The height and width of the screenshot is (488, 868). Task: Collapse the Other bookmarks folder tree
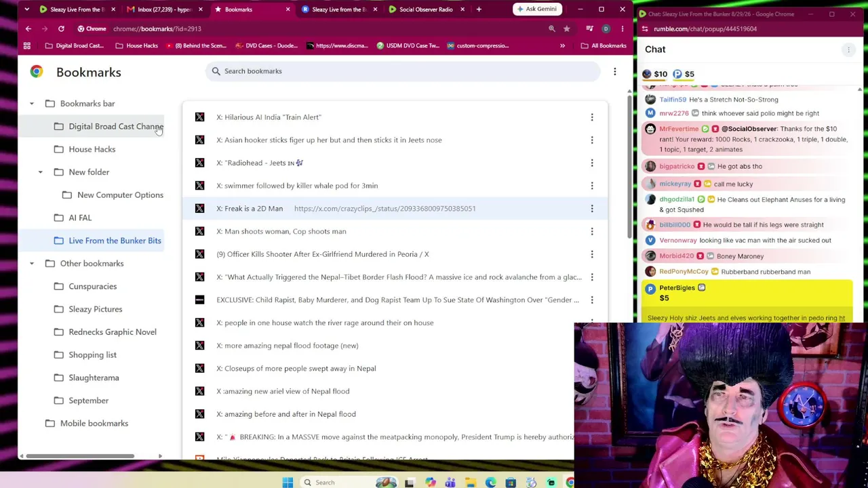coord(31,264)
